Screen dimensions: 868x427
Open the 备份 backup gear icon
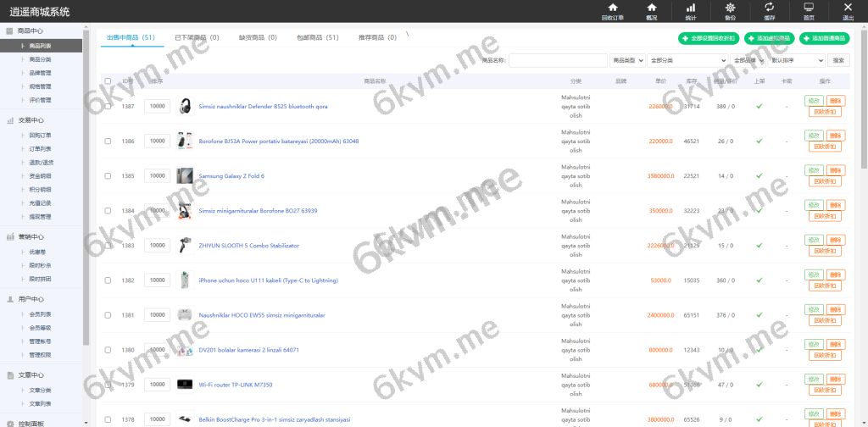click(730, 11)
